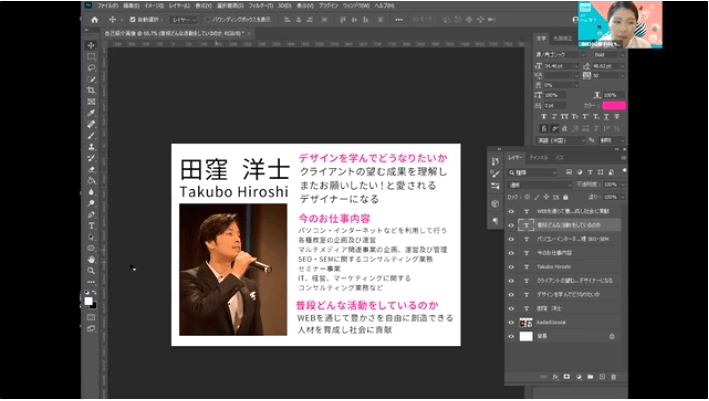This screenshot has width=709, height=401.
Task: Select the Crop tool
Action: 91,90
